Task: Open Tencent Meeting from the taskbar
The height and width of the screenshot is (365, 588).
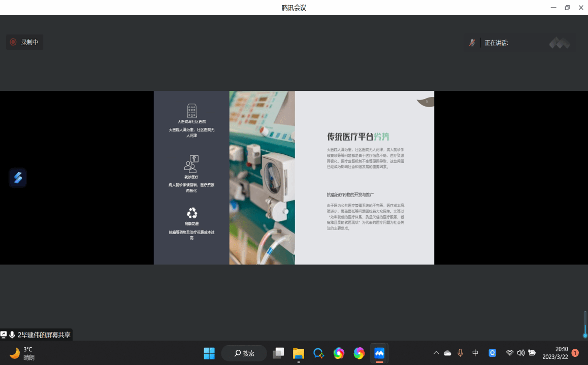Action: [x=379, y=353]
